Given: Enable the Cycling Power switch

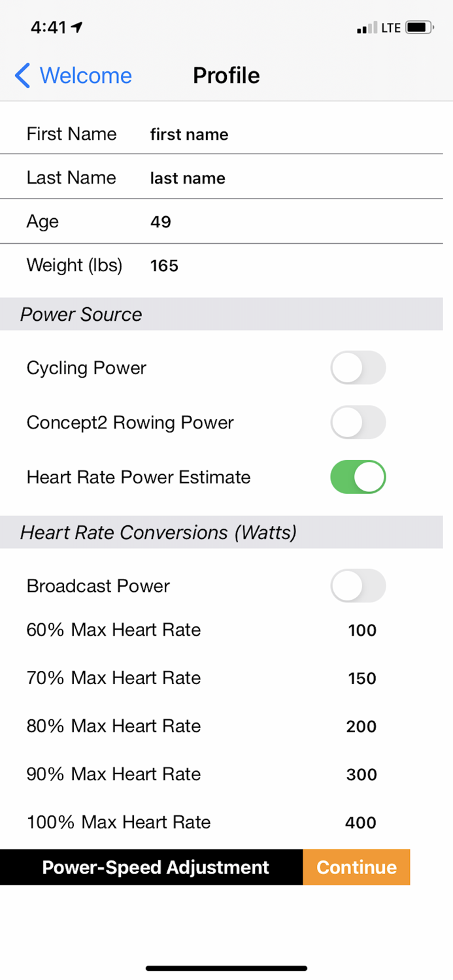Looking at the screenshot, I should coord(358,368).
